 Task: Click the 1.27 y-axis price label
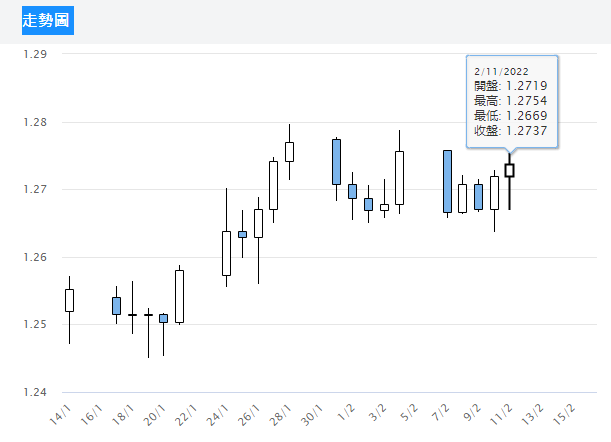36,189
